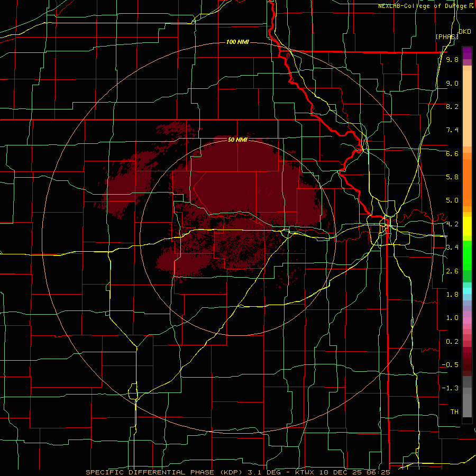Click the 8.2 value on the color scale
The width and height of the screenshot is (476, 476).
pos(452,106)
